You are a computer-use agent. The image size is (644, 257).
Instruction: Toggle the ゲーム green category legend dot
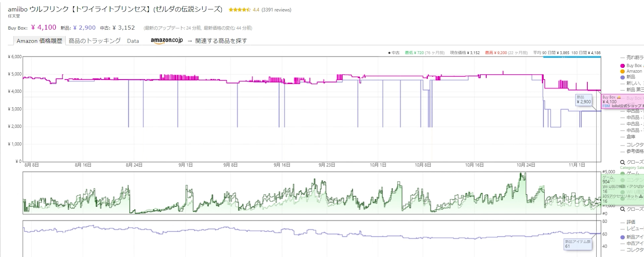click(x=623, y=173)
